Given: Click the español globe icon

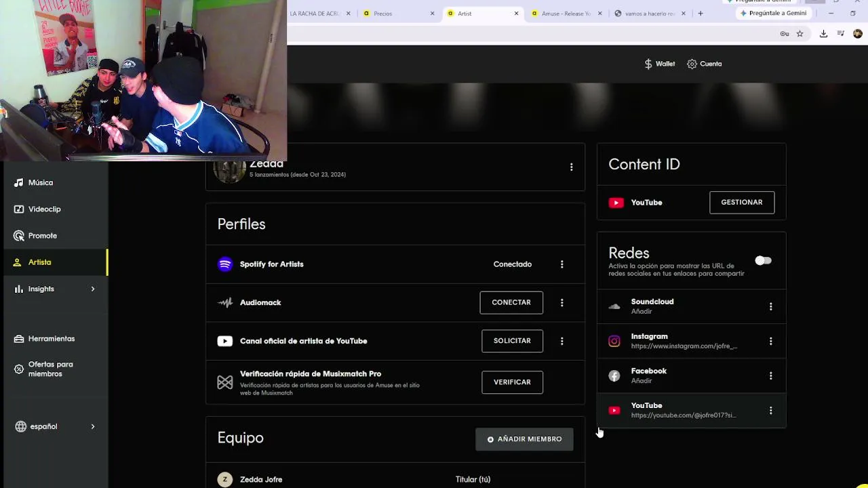Looking at the screenshot, I should click(x=20, y=426).
